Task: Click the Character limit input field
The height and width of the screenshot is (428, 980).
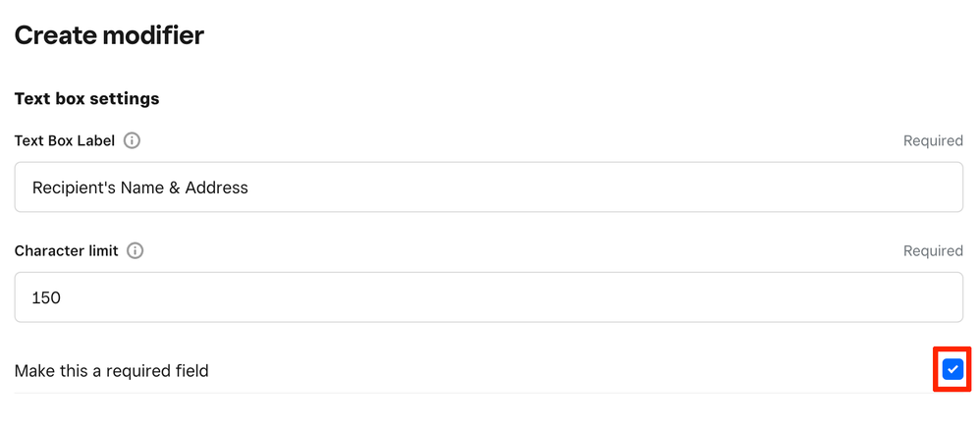Action: [488, 297]
